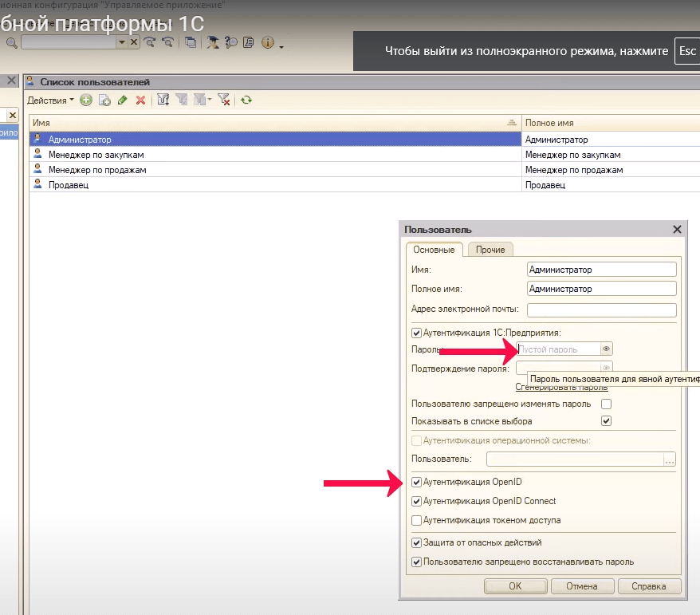Click the red delete user icon
Viewport: 700px width, 615px height.
140,101
